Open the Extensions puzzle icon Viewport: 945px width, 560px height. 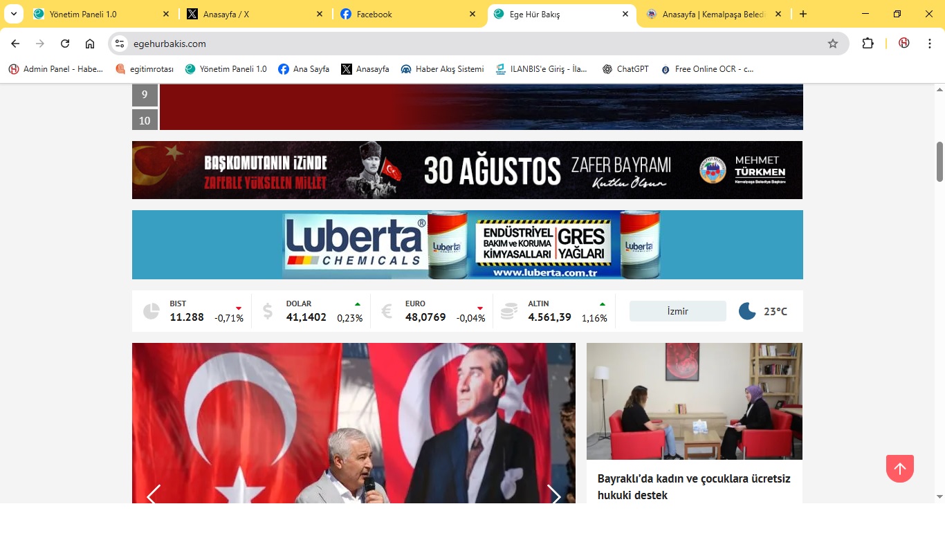pos(868,44)
